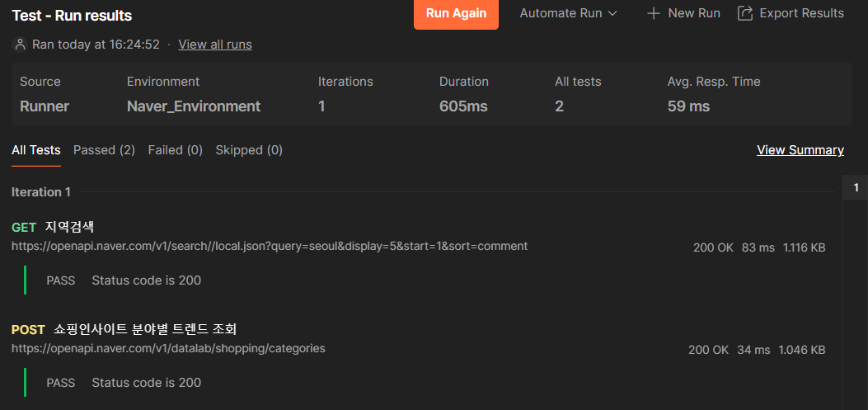Click the All tests count 2
The height and width of the screenshot is (410, 868).
(x=559, y=106)
